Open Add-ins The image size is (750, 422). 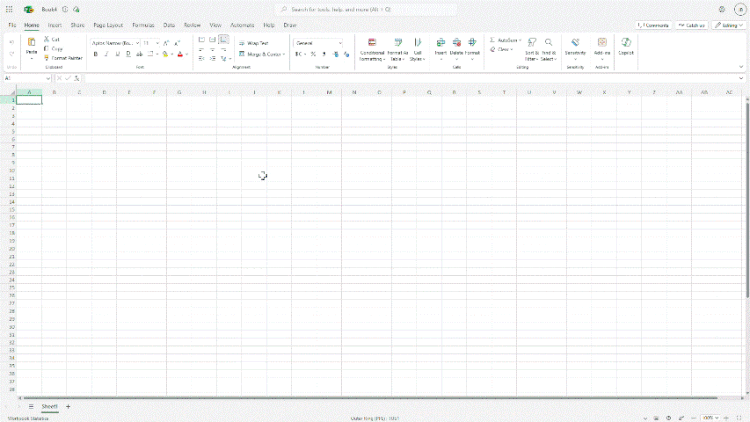[x=602, y=50]
